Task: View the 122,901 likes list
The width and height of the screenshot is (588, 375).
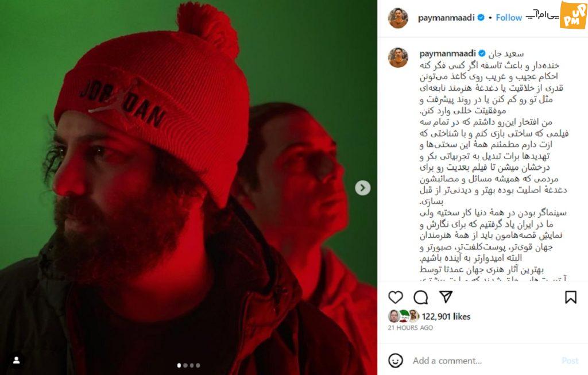Action: (x=446, y=316)
